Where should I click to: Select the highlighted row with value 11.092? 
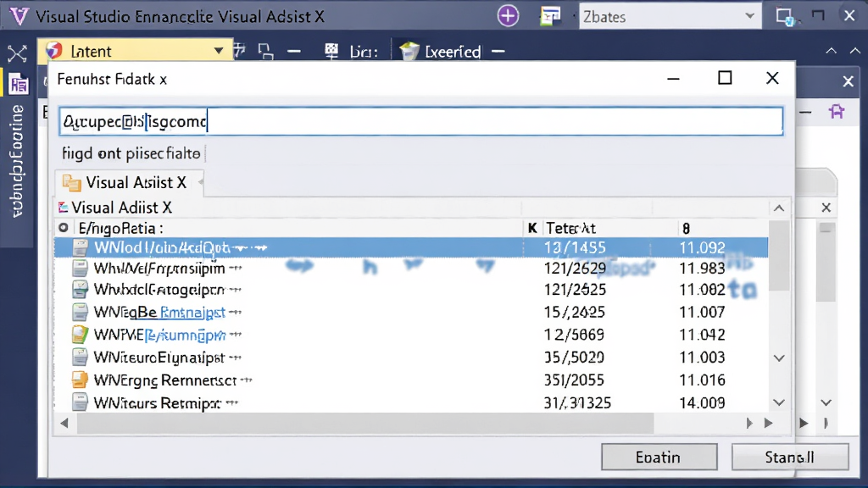coord(411,247)
